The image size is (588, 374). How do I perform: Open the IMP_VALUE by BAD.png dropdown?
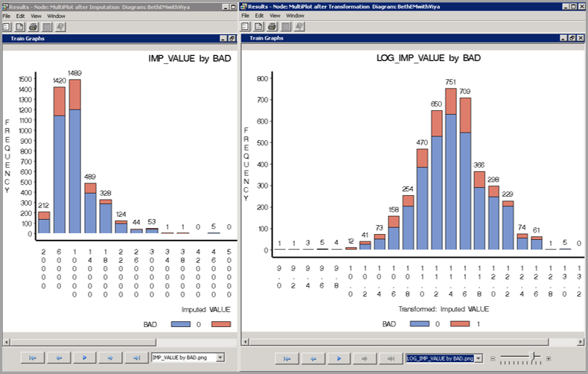(x=220, y=358)
